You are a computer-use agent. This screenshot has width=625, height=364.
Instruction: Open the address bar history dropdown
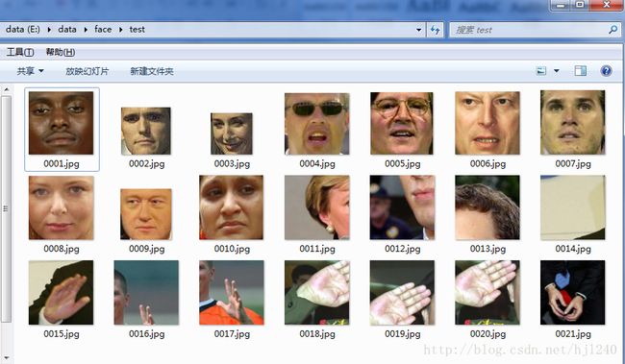[x=418, y=30]
